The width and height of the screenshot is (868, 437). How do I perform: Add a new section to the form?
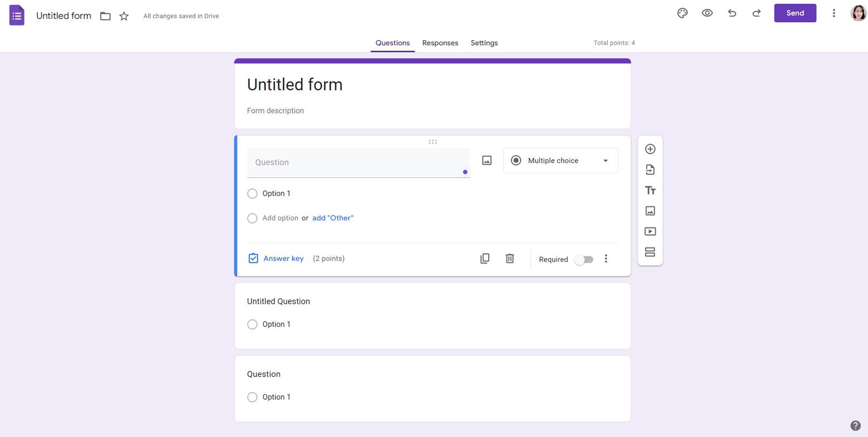click(650, 252)
